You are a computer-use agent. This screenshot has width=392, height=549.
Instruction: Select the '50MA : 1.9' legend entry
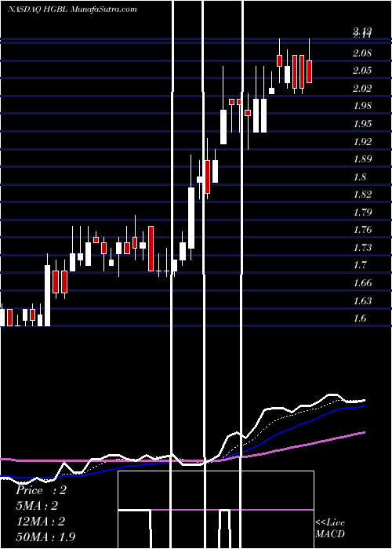(x=45, y=537)
